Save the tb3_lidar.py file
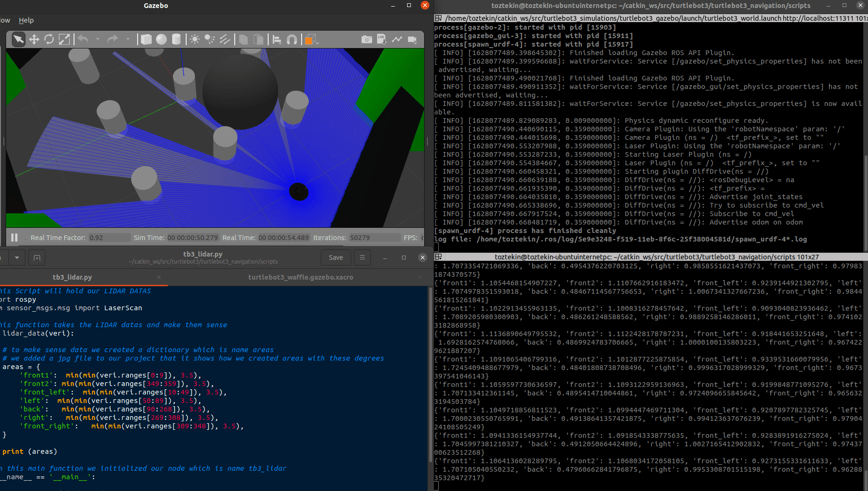868x491 pixels. pyautogui.click(x=336, y=258)
